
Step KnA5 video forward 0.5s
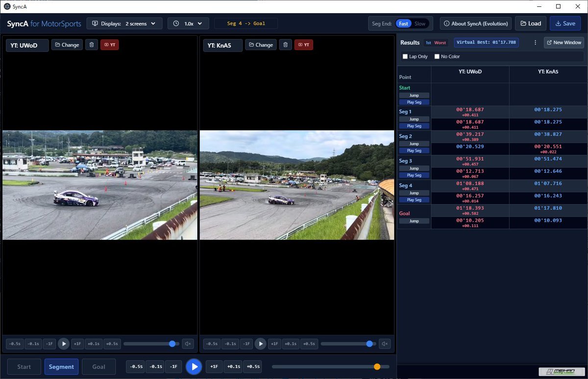pos(309,344)
